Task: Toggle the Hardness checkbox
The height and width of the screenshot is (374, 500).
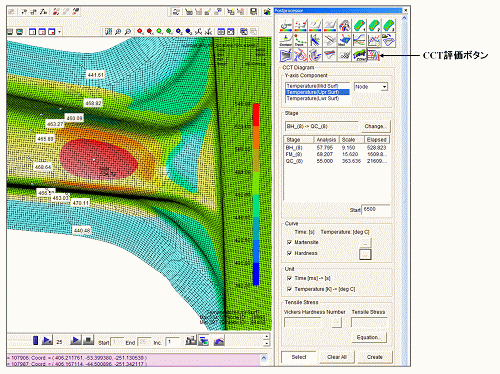Action: pos(289,253)
